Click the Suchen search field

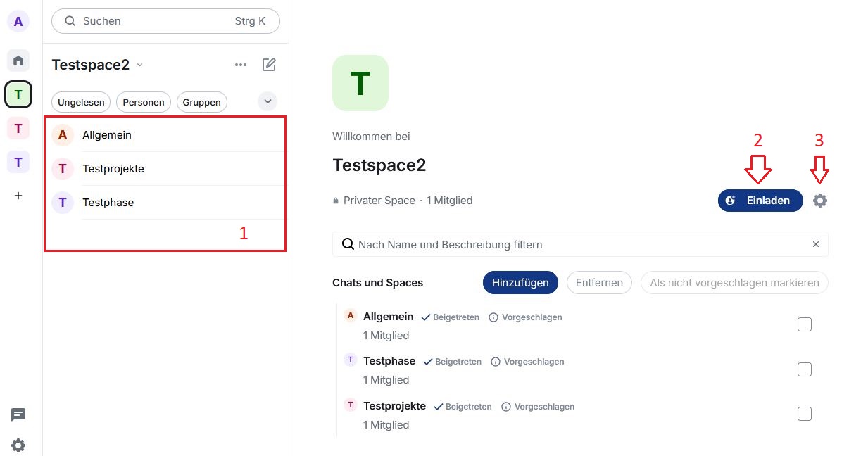(x=165, y=21)
